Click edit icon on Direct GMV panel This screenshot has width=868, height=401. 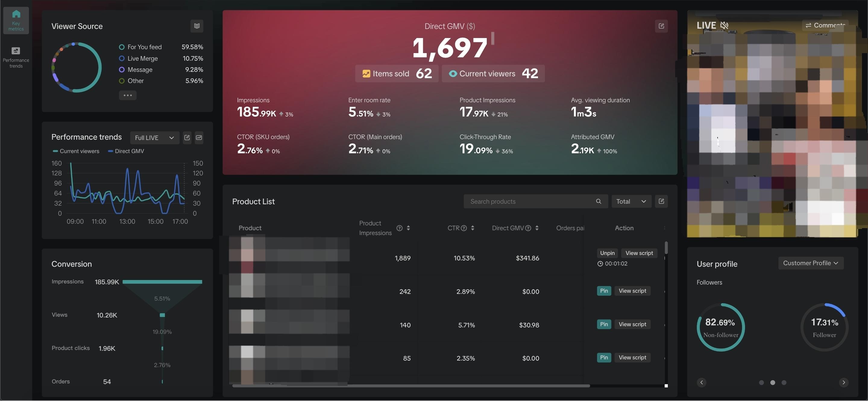pos(661,26)
